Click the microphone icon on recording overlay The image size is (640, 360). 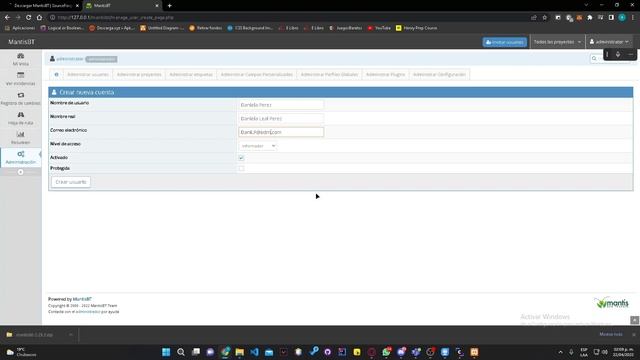(618, 54)
